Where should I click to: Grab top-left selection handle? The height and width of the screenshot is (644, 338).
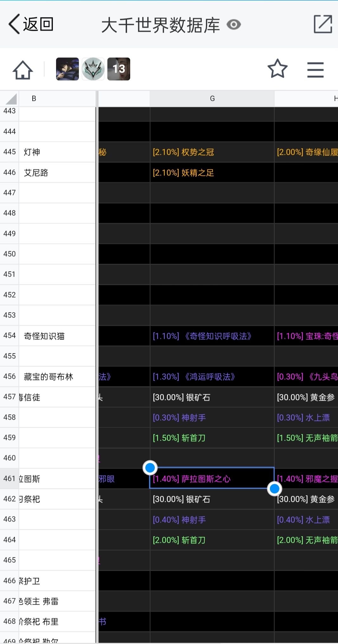[x=150, y=467]
